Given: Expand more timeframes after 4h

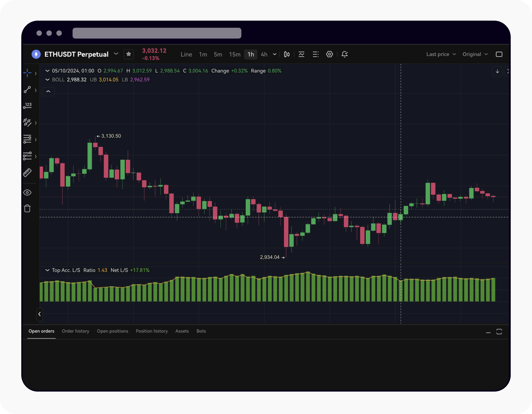Looking at the screenshot, I should [275, 54].
